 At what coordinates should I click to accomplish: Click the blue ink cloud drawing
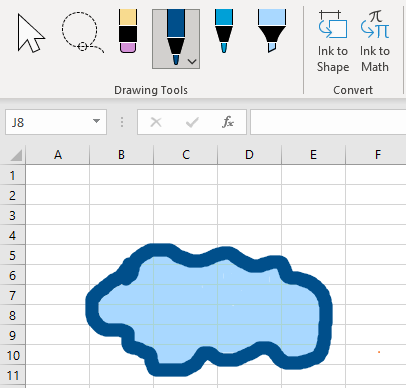point(209,310)
